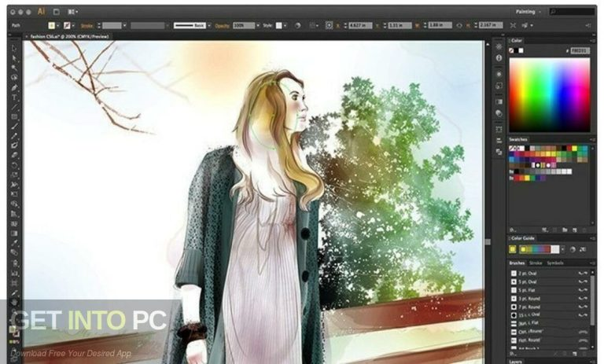
Task: Select the Selection tool arrow
Action: coord(15,48)
